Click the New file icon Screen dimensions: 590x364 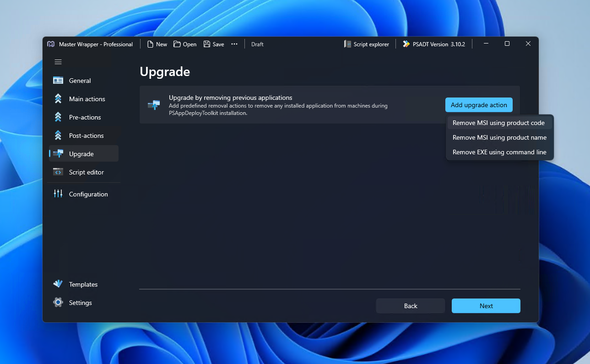point(150,44)
